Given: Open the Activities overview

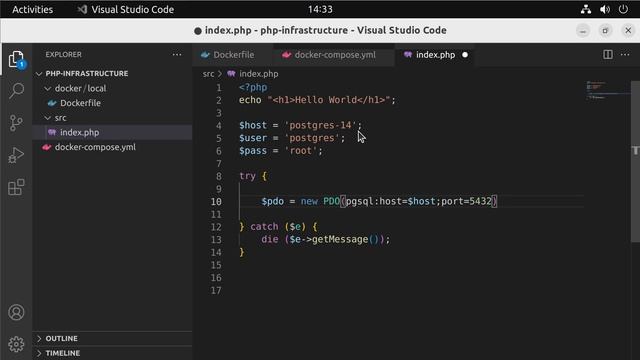Looking at the screenshot, I should (x=32, y=9).
